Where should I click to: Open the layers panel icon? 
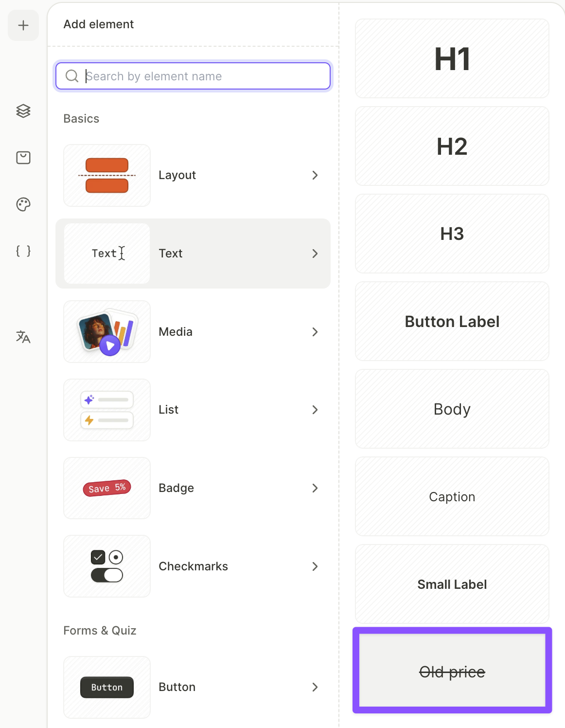tap(23, 111)
